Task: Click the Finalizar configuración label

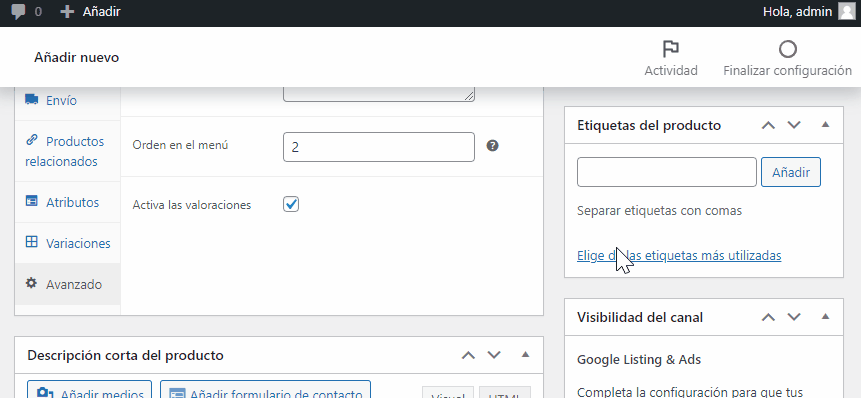Action: click(x=787, y=70)
